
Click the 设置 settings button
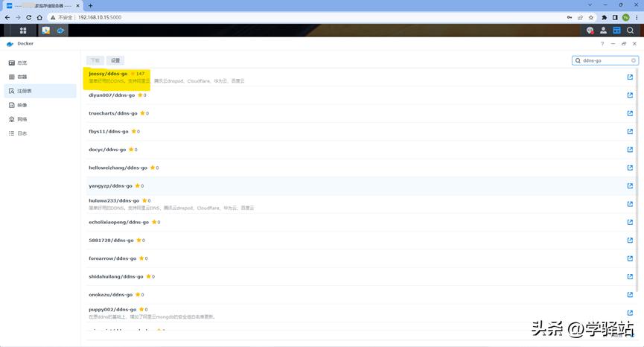115,60
